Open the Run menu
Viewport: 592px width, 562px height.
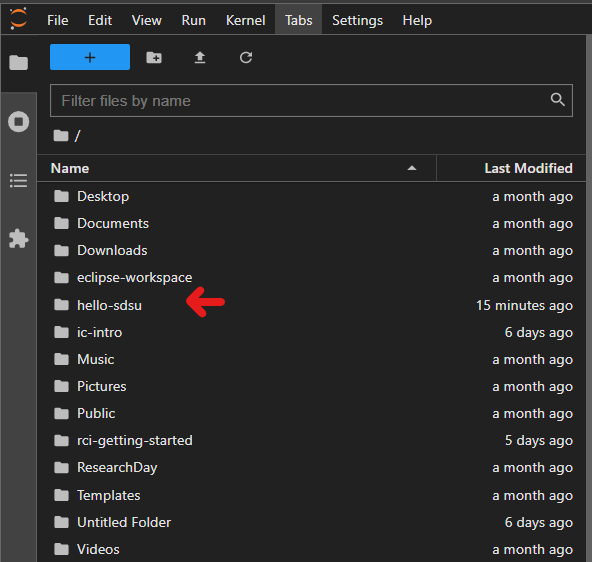(193, 20)
